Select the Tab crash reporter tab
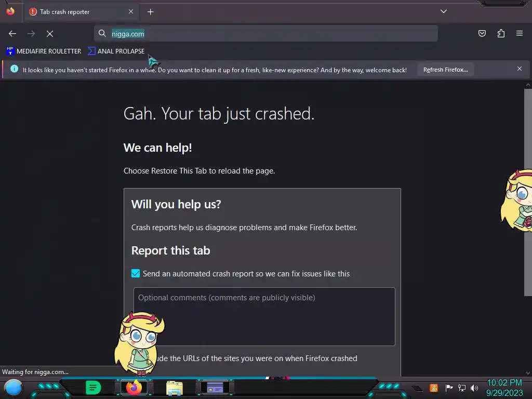 pos(80,12)
